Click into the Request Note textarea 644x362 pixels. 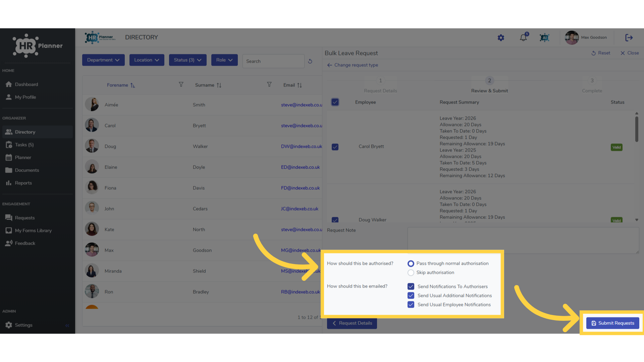[523, 240]
